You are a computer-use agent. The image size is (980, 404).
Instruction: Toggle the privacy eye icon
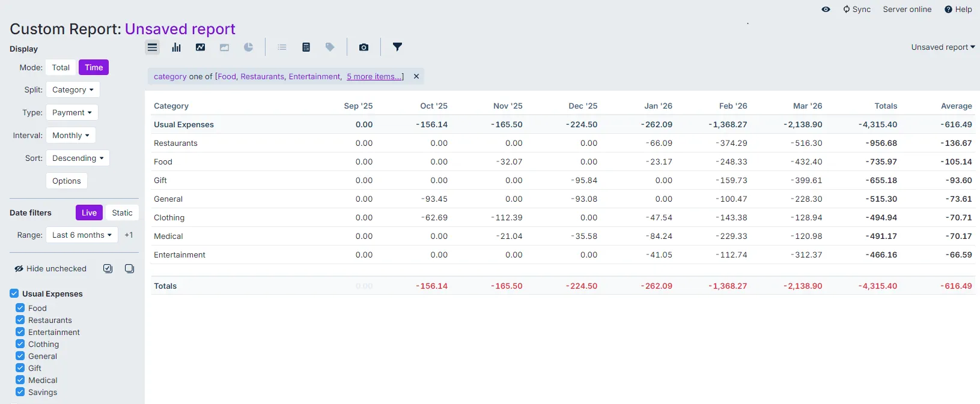click(x=826, y=10)
